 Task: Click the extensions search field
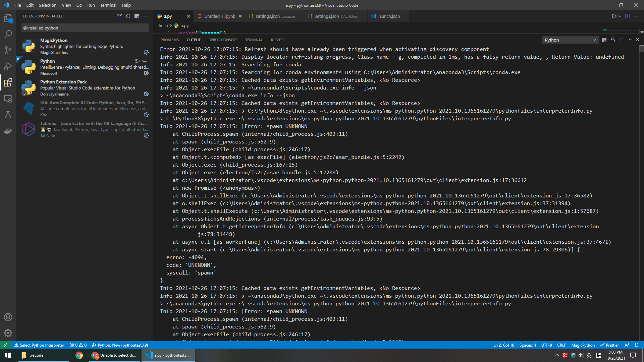tap(85, 28)
